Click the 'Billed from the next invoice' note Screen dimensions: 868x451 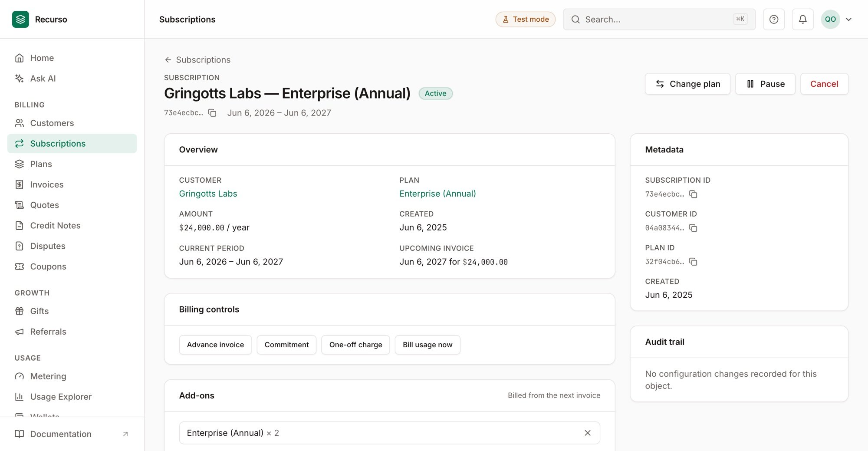554,395
